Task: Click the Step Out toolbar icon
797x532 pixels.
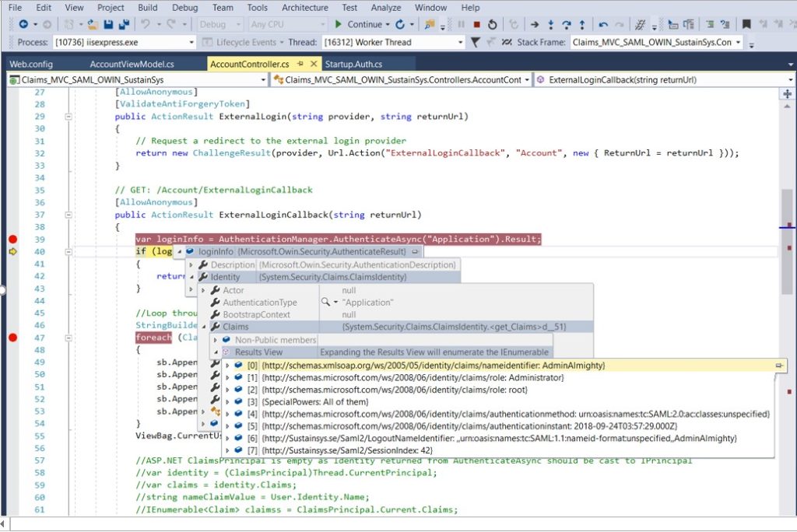Action: [581, 24]
